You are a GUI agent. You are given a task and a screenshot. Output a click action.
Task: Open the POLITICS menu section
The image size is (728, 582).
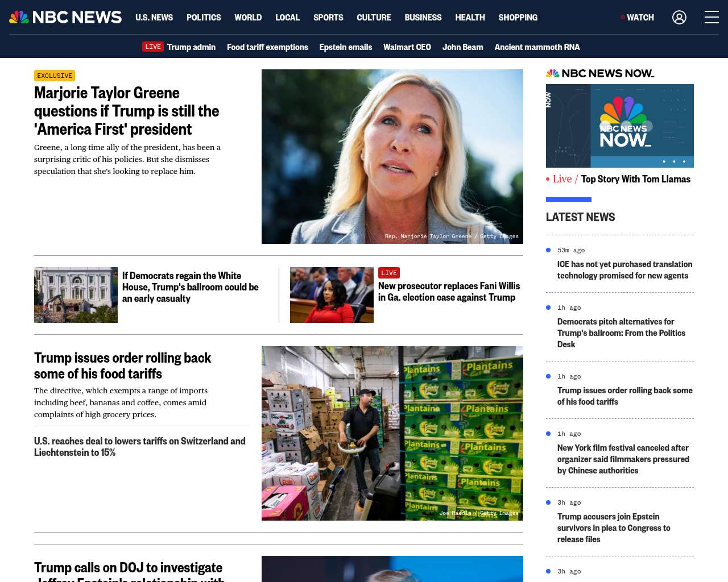click(204, 18)
